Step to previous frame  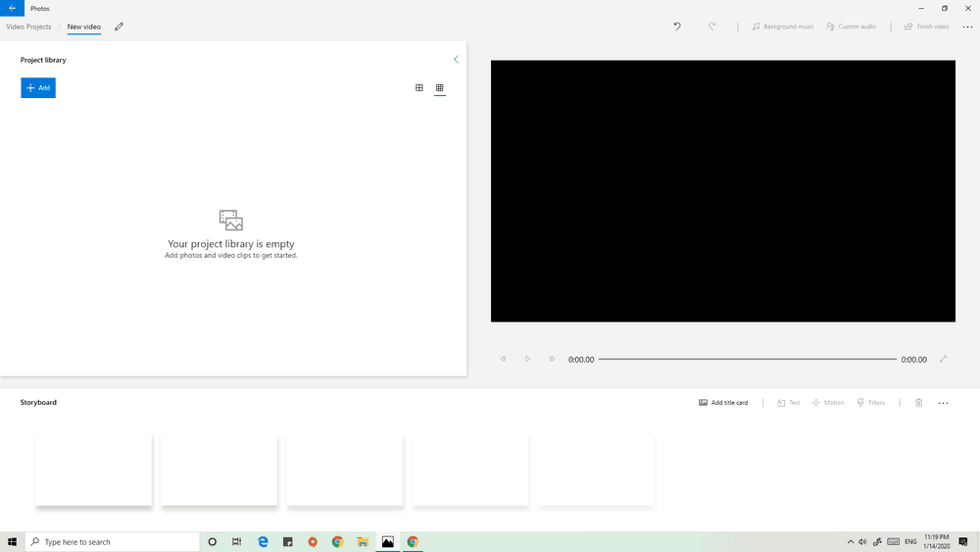tap(503, 359)
